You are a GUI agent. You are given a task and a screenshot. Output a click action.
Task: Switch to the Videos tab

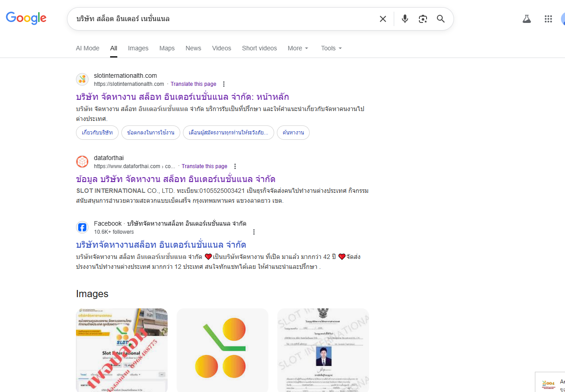[x=222, y=48]
